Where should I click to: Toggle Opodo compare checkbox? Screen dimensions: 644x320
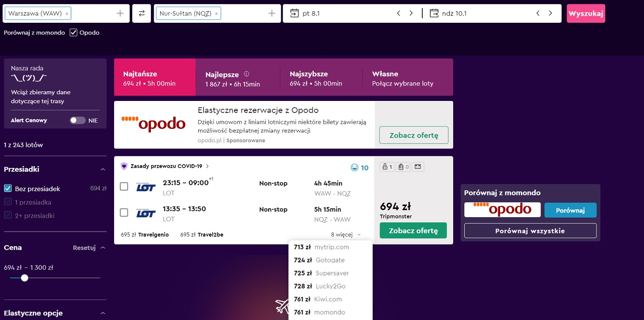point(73,33)
